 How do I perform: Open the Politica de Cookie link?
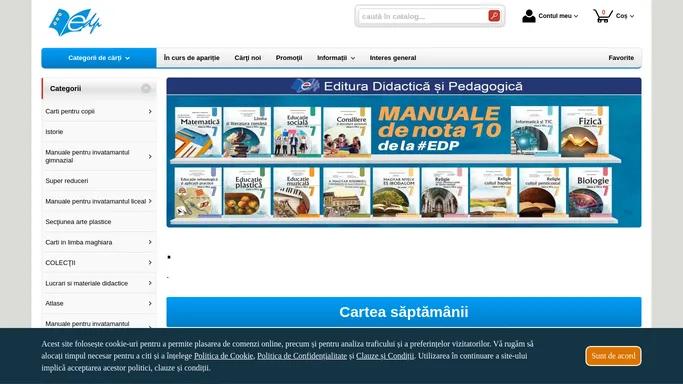223,356
